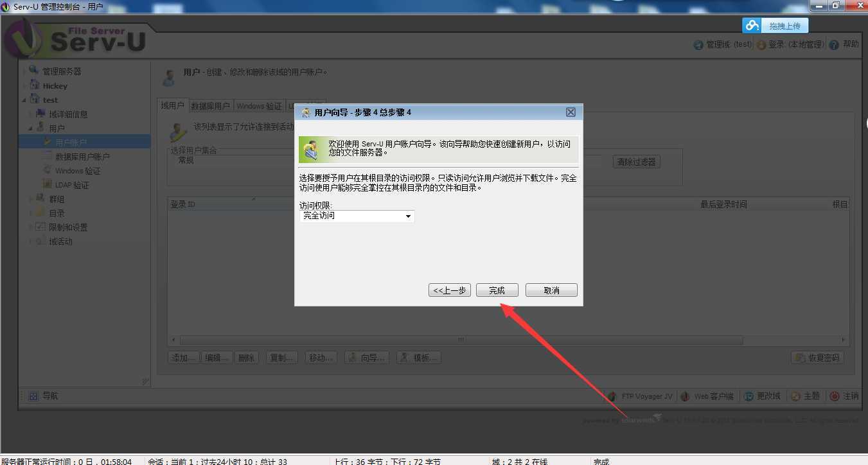The width and height of the screenshot is (868, 465).
Task: Collapse the 用户 tree node
Action: pos(31,128)
